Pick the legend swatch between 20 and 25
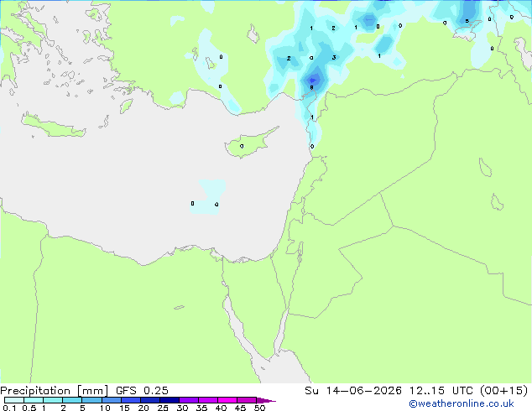 click(150, 400)
